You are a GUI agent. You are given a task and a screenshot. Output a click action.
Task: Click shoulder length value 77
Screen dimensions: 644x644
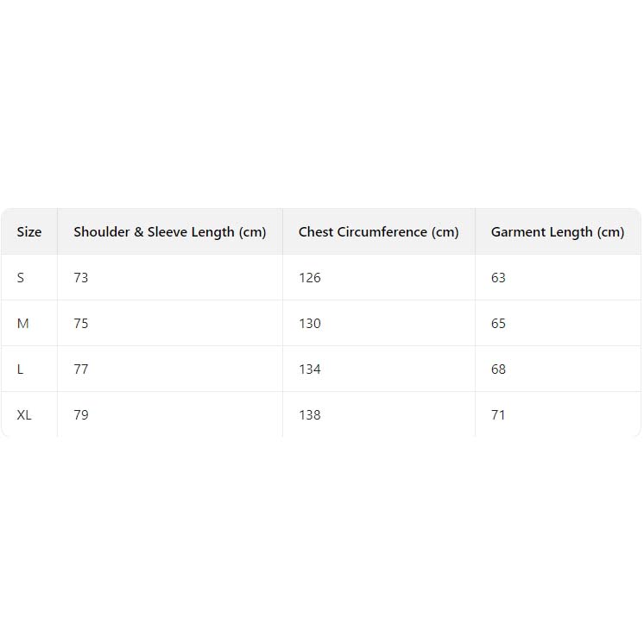pos(81,369)
